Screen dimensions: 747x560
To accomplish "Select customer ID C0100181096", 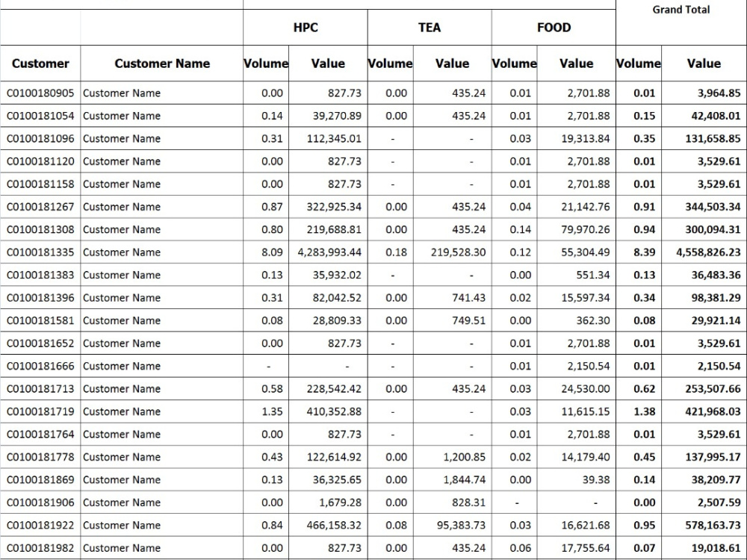I will coord(40,139).
